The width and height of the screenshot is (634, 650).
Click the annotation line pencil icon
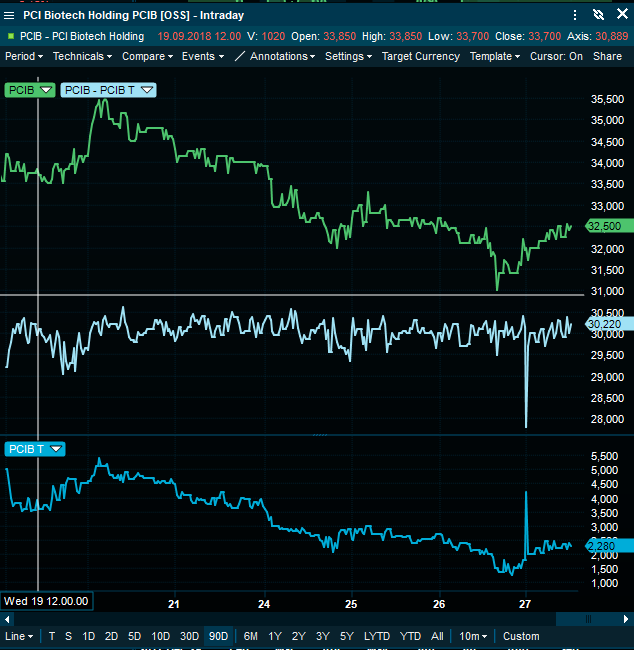pyautogui.click(x=240, y=56)
